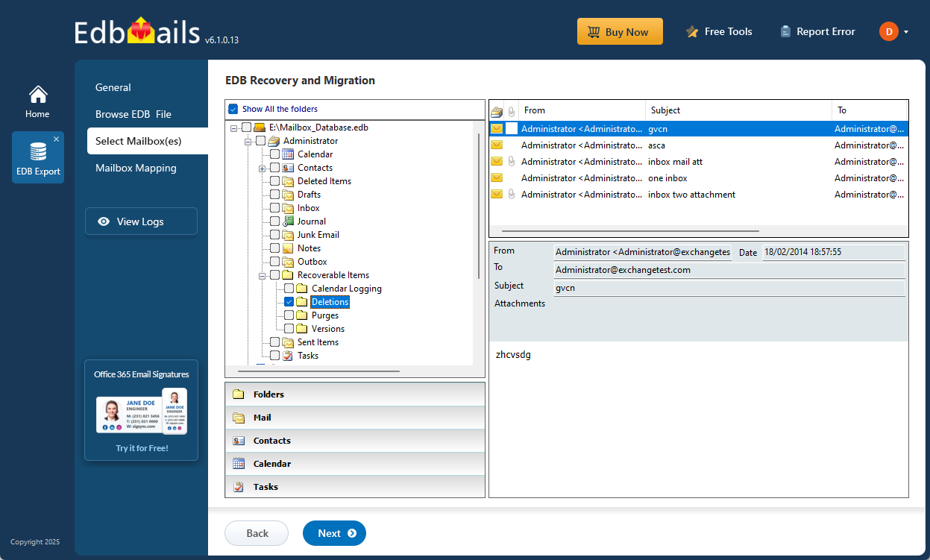Toggle Show All the folders checkbox
The width and height of the screenshot is (930, 560).
pos(233,109)
